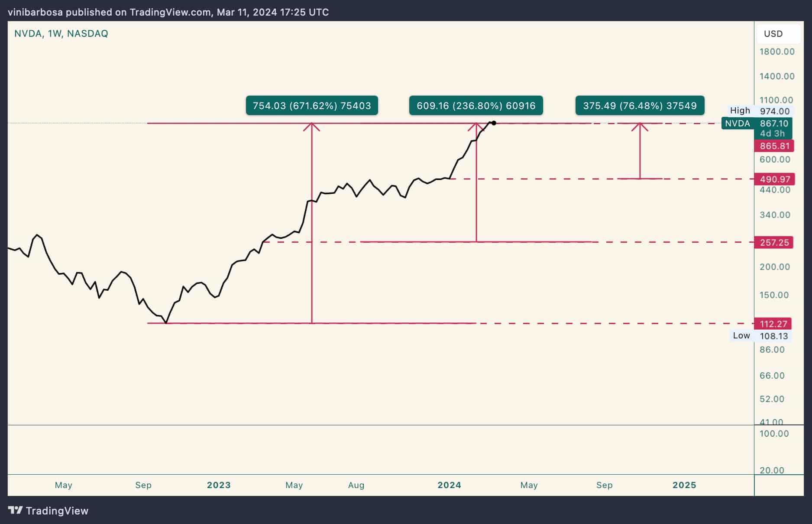The width and height of the screenshot is (812, 524).
Task: Click arrowhead of the 671.62% measurement
Action: point(312,126)
